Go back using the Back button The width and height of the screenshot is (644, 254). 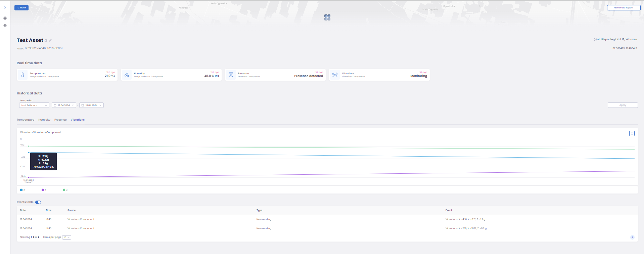click(x=21, y=8)
